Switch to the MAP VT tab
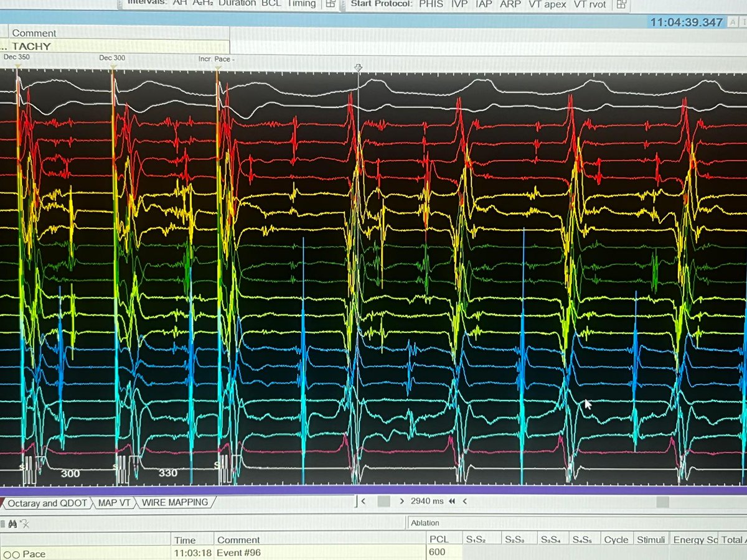Viewport: 747px width, 560px height. point(114,503)
